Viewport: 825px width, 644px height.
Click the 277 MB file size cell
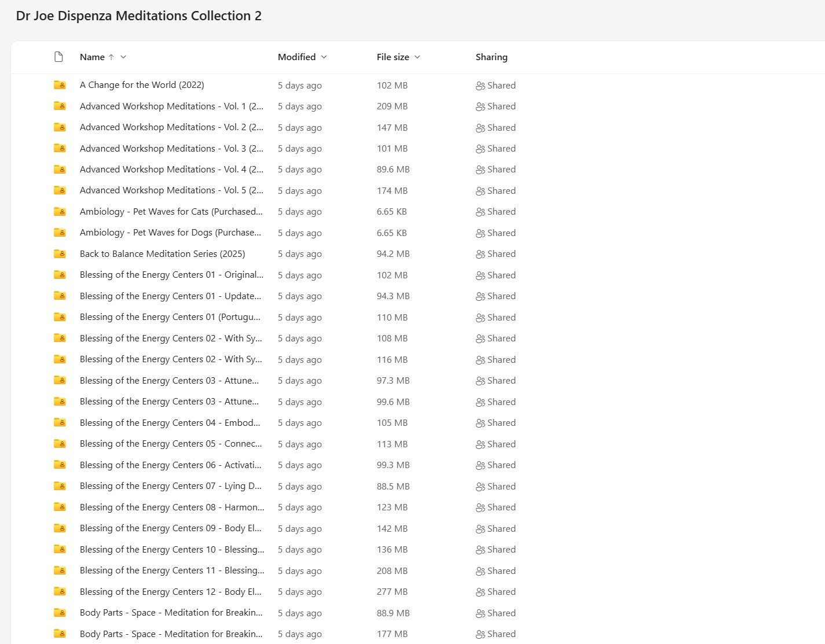coord(393,592)
